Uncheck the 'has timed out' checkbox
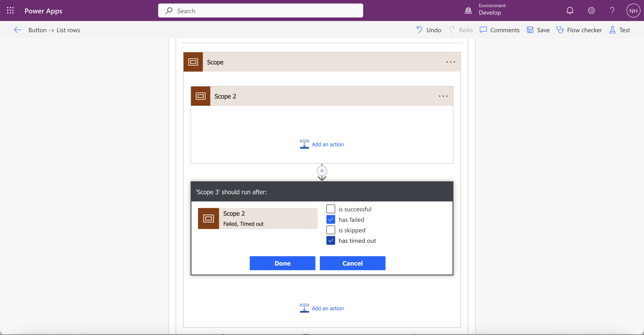 click(x=331, y=240)
